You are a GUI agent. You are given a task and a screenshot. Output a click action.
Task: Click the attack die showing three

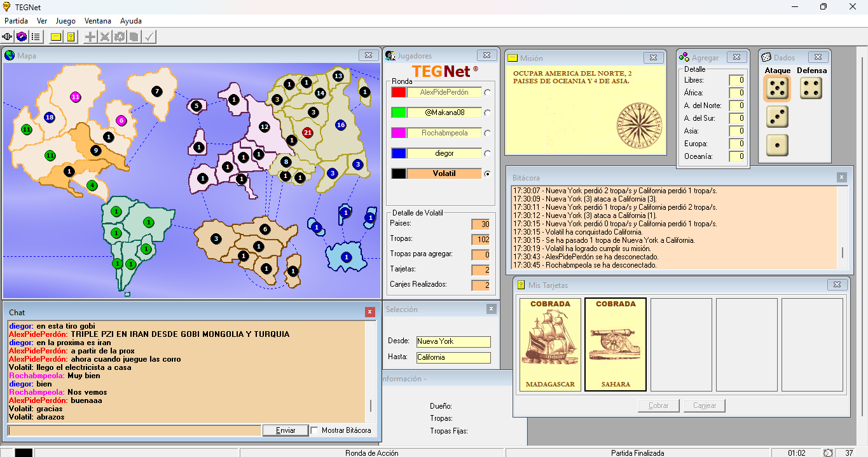(x=777, y=117)
